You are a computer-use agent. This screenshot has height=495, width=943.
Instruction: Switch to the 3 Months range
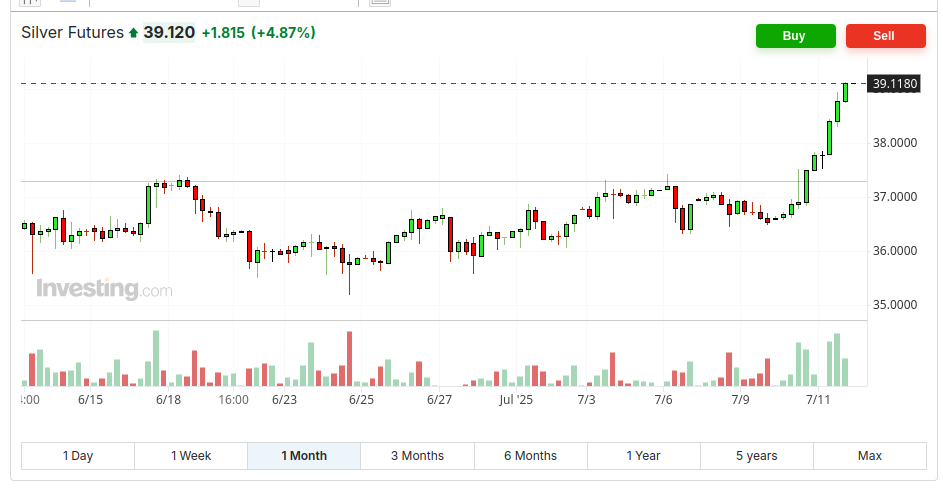point(417,456)
